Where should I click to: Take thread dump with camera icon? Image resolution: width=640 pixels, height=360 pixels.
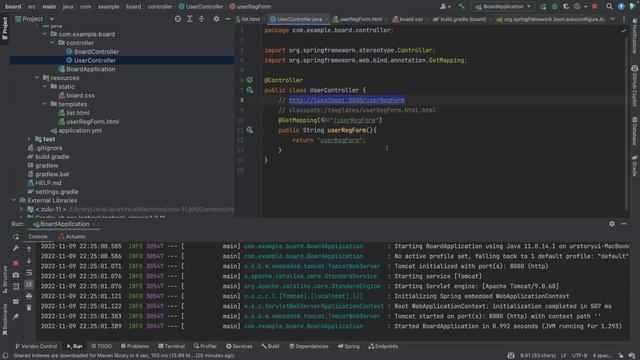[x=16, y=275]
